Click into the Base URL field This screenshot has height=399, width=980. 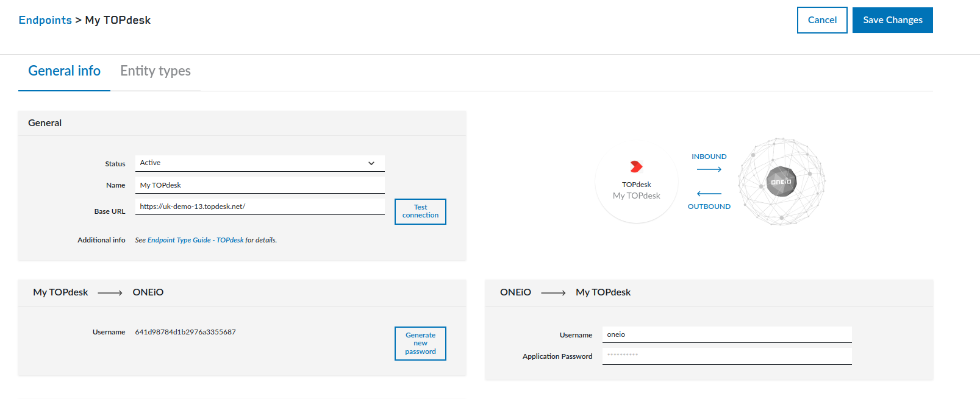click(260, 207)
